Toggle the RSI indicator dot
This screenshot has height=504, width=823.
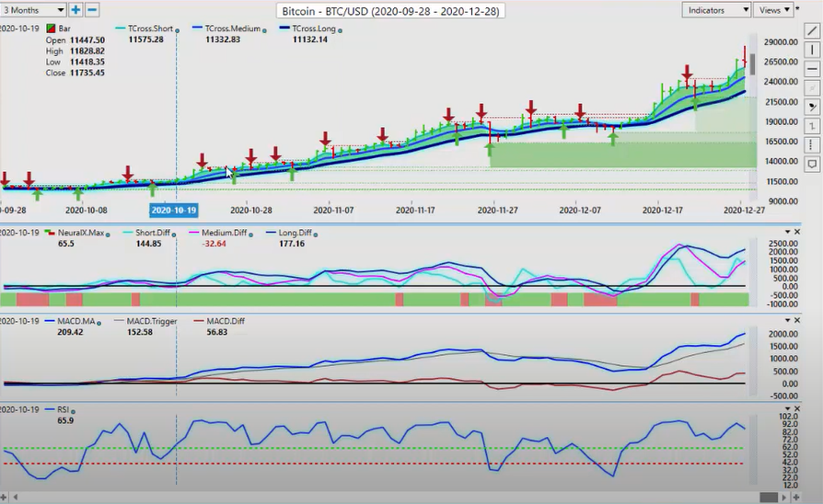pos(73,412)
